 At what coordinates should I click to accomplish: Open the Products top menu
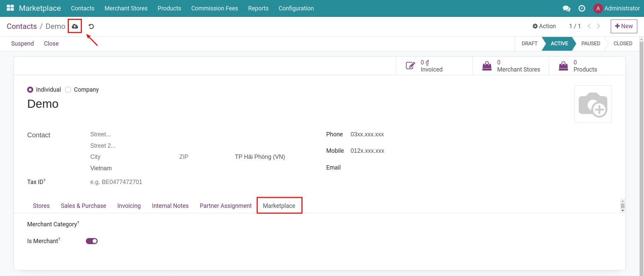tap(169, 8)
